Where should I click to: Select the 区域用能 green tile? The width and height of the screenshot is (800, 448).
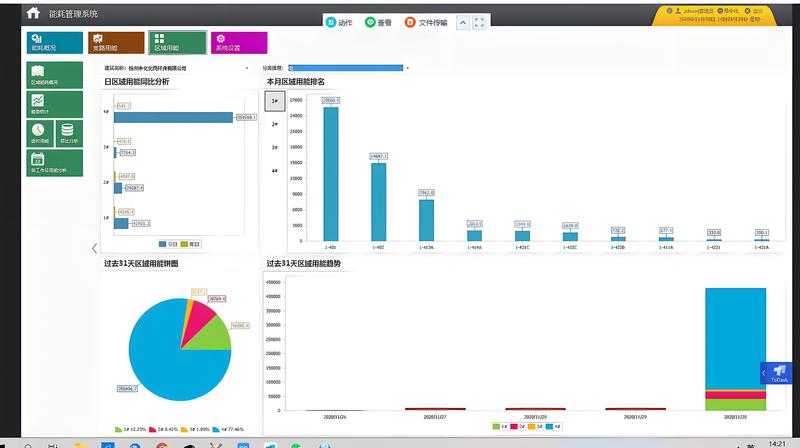coord(177,42)
